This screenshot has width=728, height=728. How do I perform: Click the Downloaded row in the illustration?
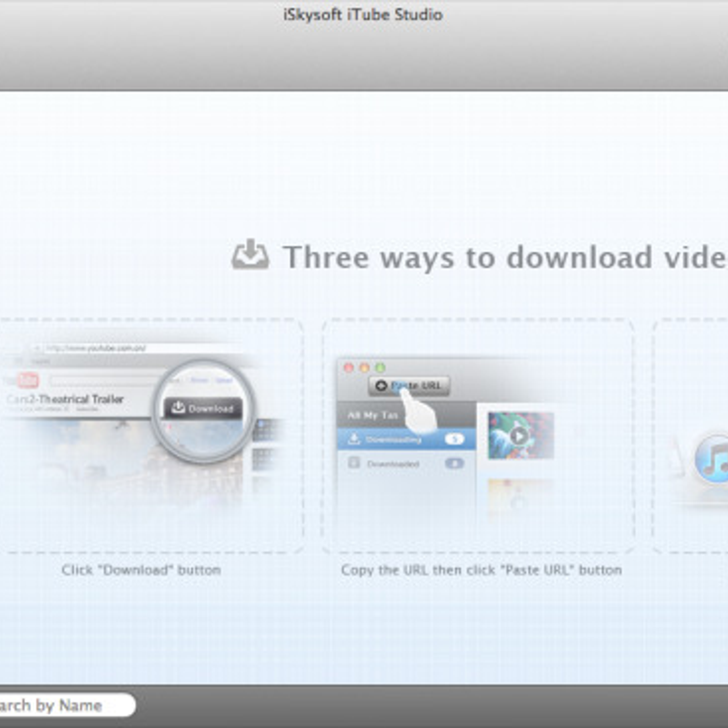(x=406, y=464)
